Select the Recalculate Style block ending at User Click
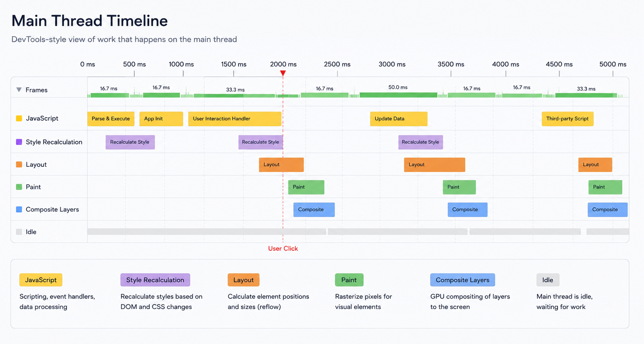 pyautogui.click(x=261, y=142)
